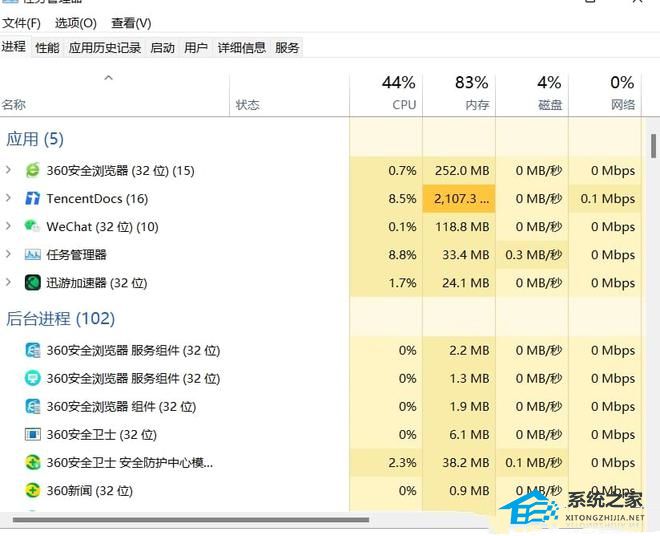This screenshot has height=536, width=660.
Task: Click the 1.3 MB 服务组件 process icon
Action: pyautogui.click(x=32, y=378)
